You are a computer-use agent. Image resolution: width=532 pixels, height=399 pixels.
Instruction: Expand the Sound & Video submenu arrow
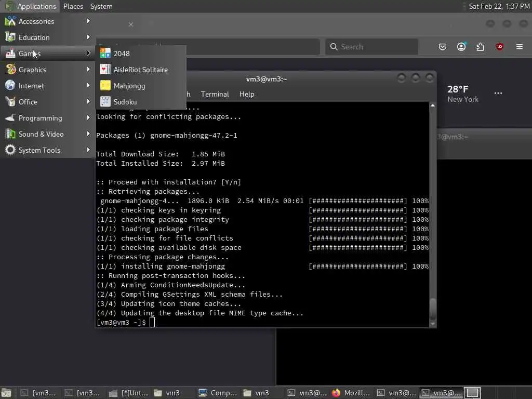[88, 134]
